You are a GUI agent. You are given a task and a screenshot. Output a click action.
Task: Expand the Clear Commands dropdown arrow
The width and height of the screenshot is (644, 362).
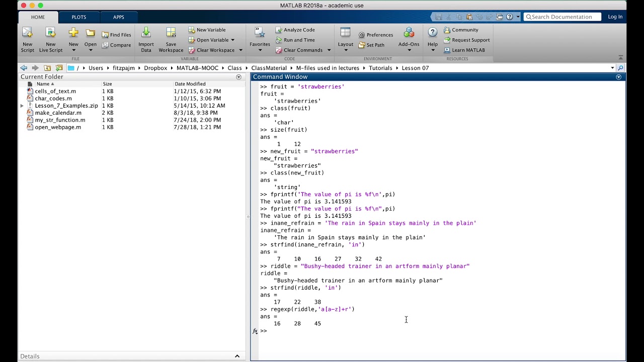[329, 50]
